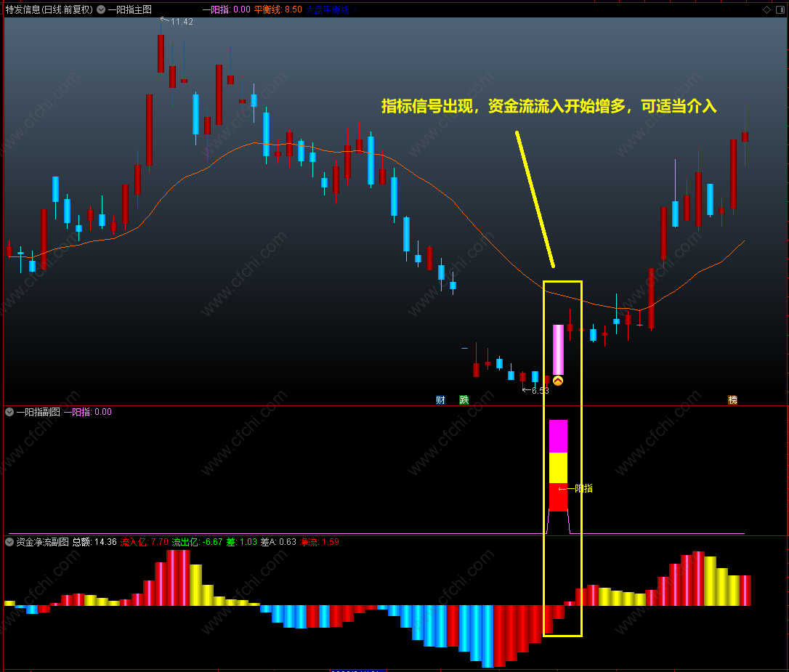
Task: Click the 一阳指主图 indicator name
Action: click(130, 9)
